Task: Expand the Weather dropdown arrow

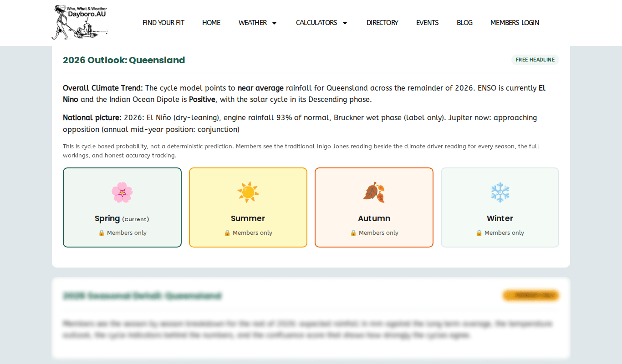Action: (274, 23)
